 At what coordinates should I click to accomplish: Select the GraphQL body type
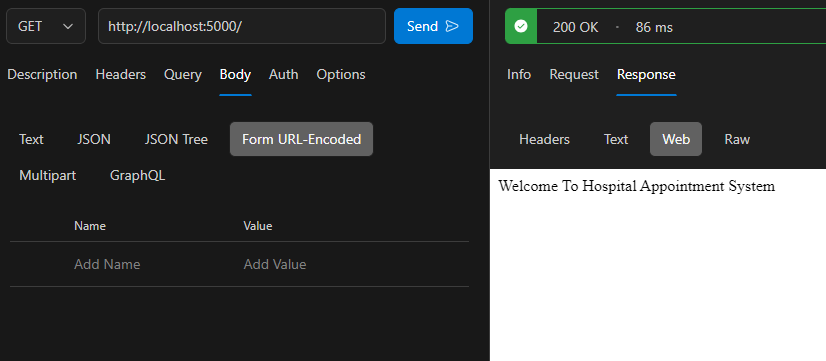(x=137, y=175)
